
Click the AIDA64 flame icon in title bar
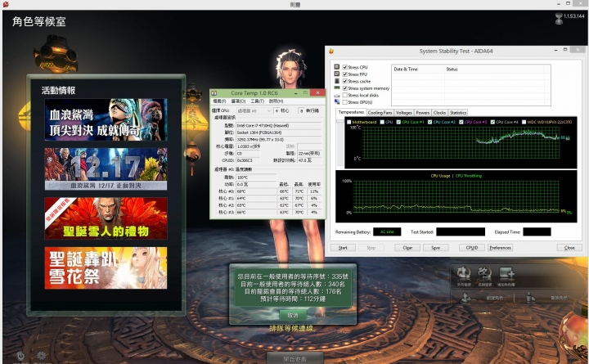tap(331, 51)
